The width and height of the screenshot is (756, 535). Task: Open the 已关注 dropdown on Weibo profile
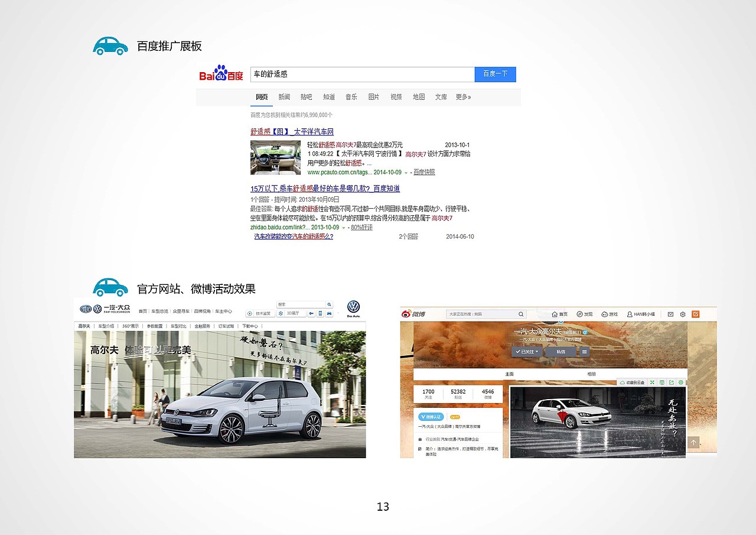click(527, 352)
